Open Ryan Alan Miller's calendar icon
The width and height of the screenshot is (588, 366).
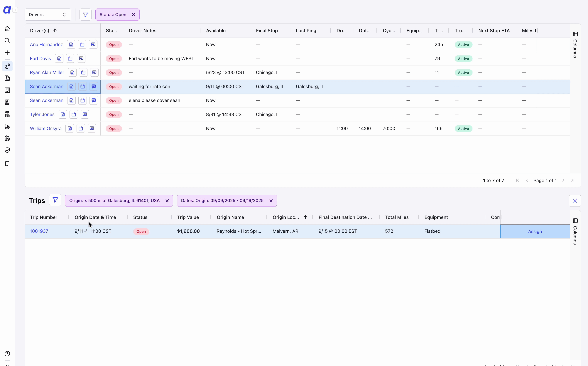click(83, 72)
